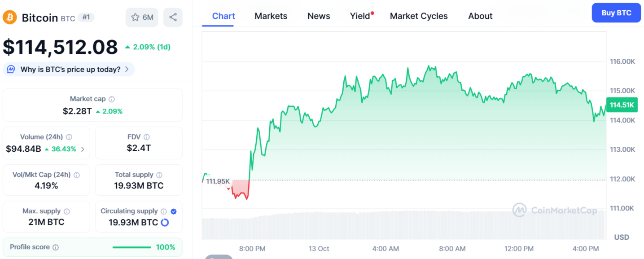Switch to the Markets tab

(271, 16)
